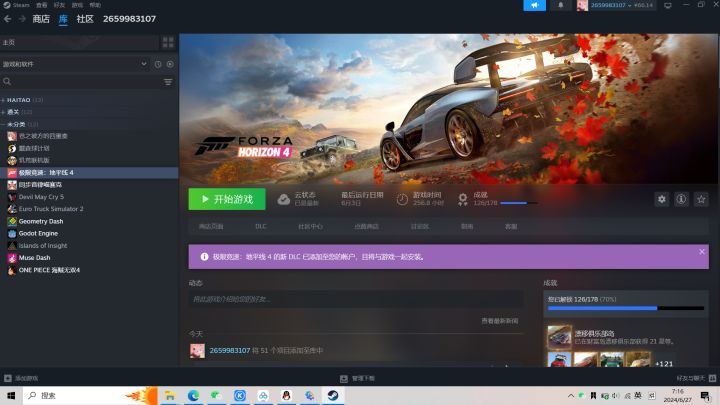720x405 pixels.
Task: Open the +121 more achievements tile
Action: click(x=664, y=363)
